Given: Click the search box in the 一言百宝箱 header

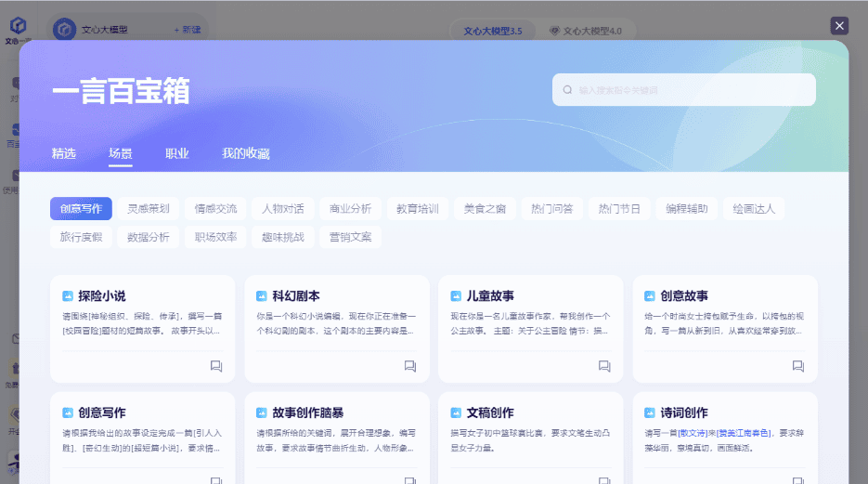Looking at the screenshot, I should 683,90.
